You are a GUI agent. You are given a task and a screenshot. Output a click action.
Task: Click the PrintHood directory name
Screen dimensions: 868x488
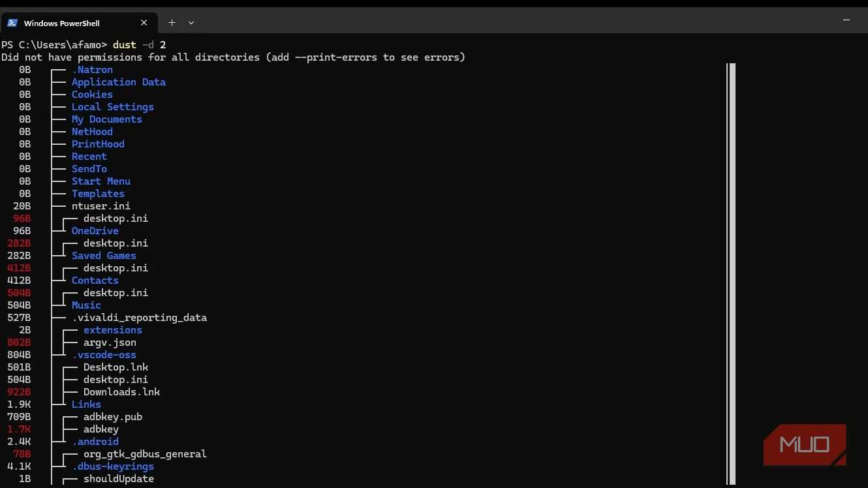98,144
